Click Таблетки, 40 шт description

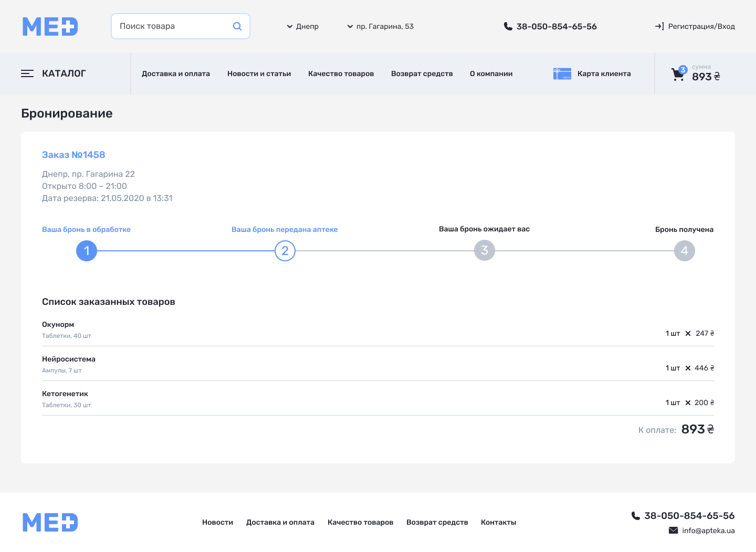pyautogui.click(x=67, y=336)
